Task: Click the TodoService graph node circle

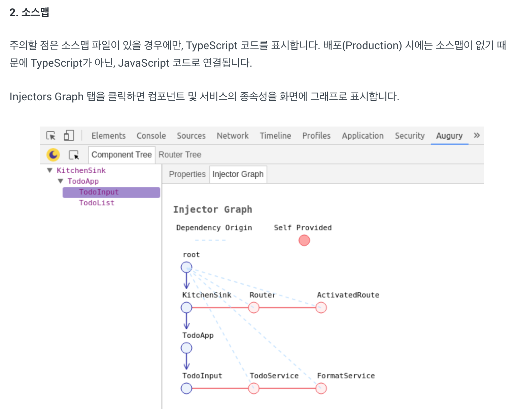Action: pyautogui.click(x=254, y=388)
